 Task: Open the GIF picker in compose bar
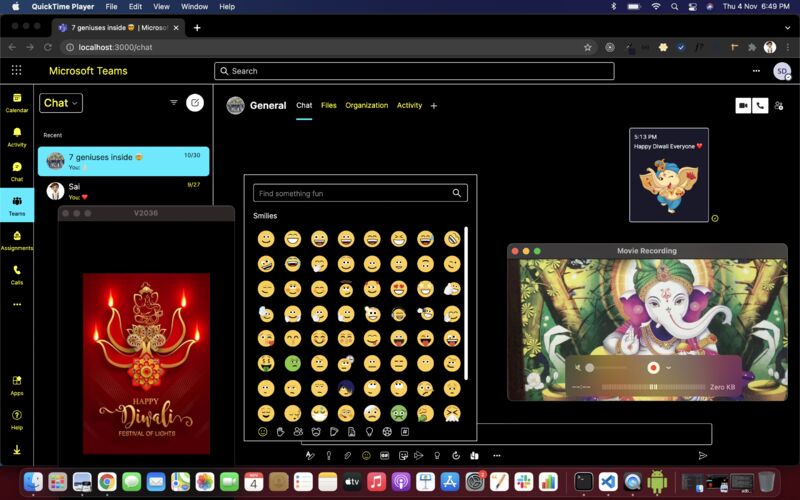(x=385, y=456)
